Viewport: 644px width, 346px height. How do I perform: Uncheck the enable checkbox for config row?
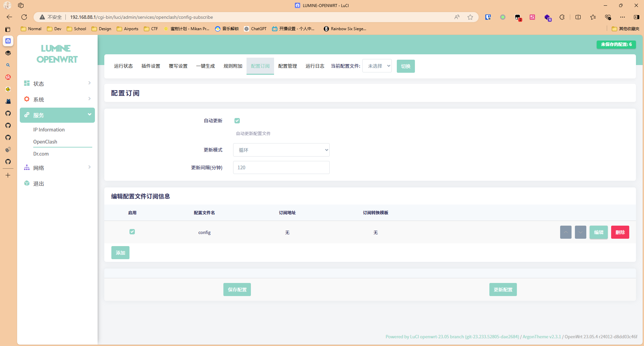point(132,232)
